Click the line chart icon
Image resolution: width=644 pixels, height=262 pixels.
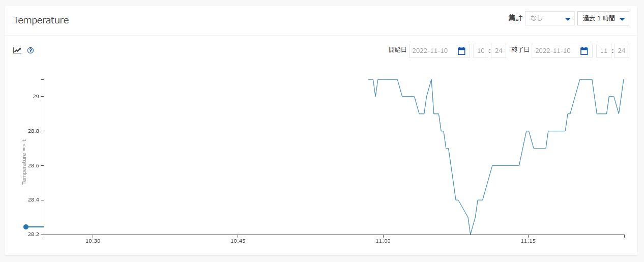pyautogui.click(x=17, y=50)
